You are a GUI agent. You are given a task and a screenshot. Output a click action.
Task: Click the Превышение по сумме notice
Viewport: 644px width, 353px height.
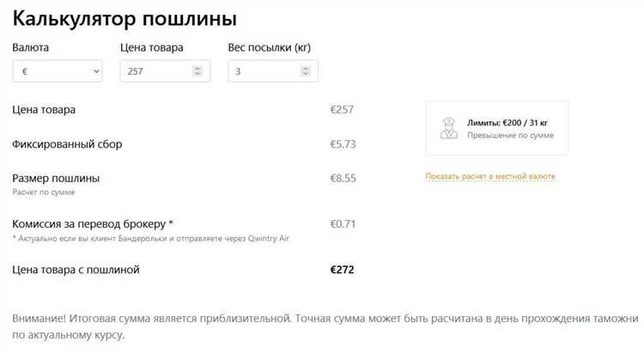click(x=510, y=136)
